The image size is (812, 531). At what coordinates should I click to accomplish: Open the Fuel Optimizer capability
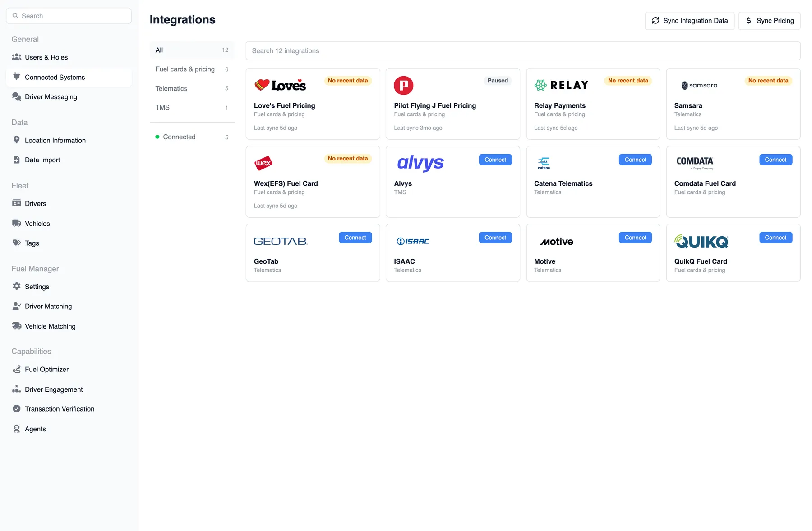[69, 369]
